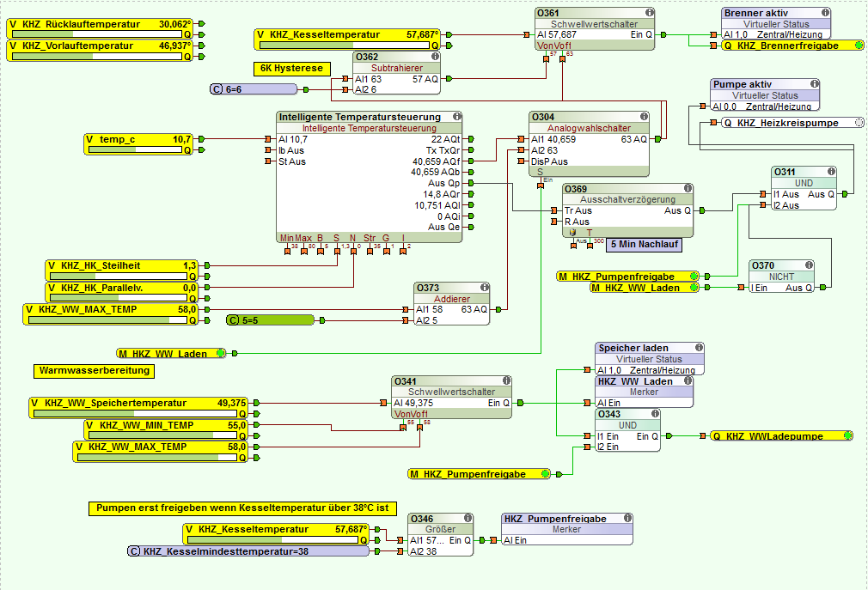The width and height of the screenshot is (868, 590).
Task: Click info icon on O304 Analogwahlschalter block
Action: pos(644,116)
